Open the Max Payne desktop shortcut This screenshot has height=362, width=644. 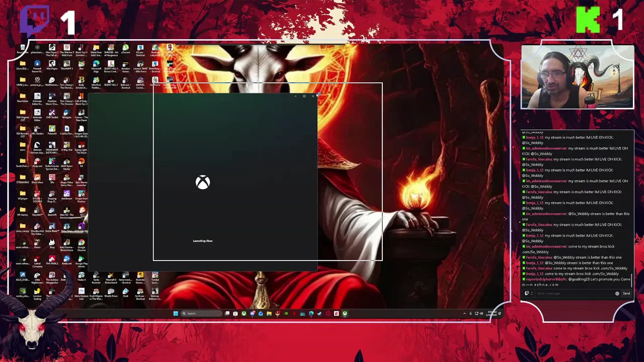pyautogui.click(x=52, y=65)
